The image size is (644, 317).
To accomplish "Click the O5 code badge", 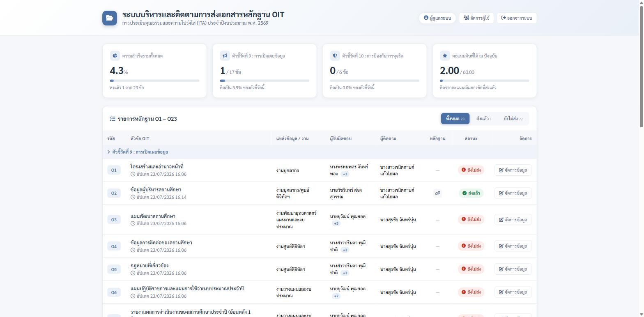I will pos(114,269).
